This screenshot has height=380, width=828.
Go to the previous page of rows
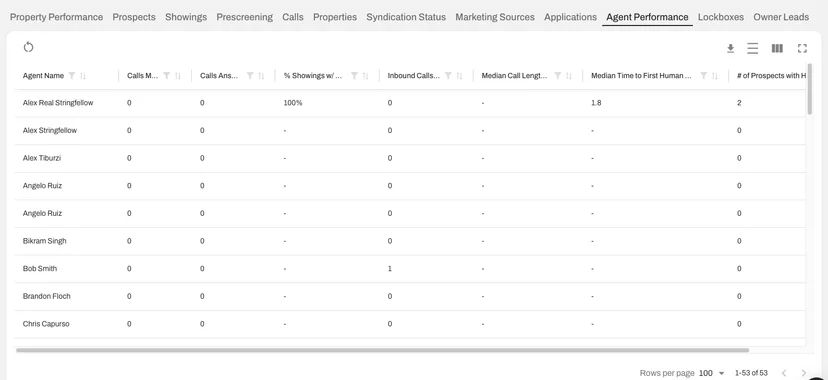pyautogui.click(x=784, y=373)
